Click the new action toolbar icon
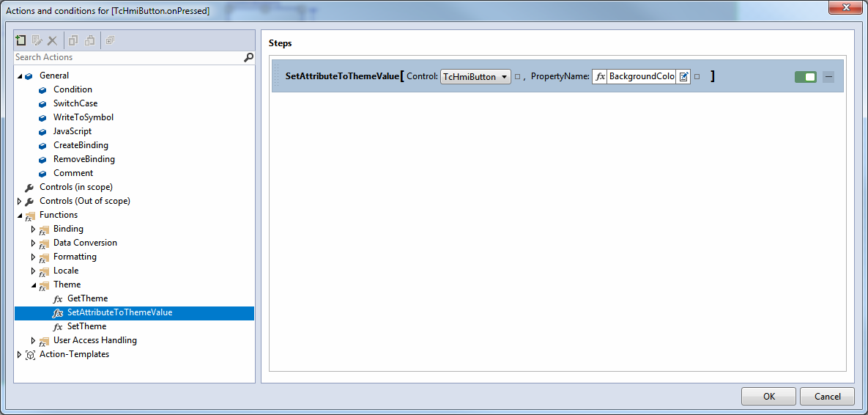 (x=21, y=40)
